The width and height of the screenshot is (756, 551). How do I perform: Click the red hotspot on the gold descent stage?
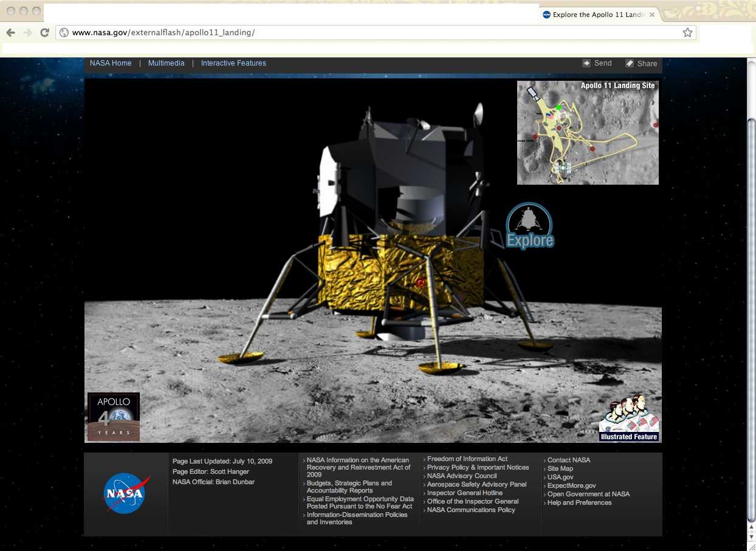click(420, 282)
